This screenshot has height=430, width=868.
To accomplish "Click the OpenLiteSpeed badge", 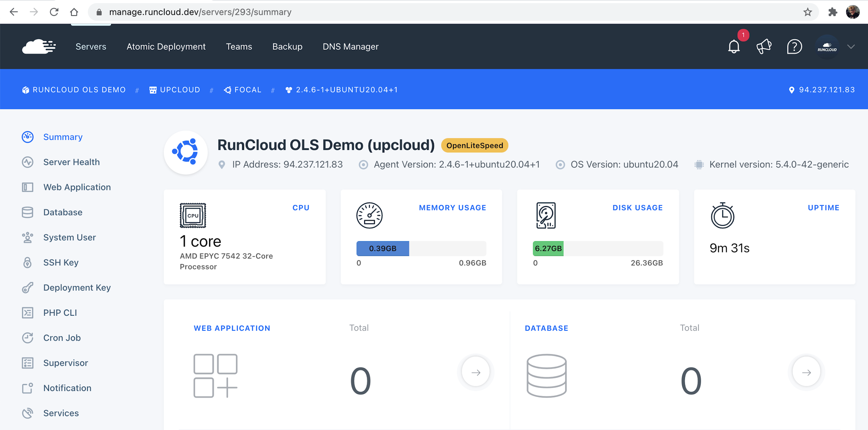I will pos(474,146).
